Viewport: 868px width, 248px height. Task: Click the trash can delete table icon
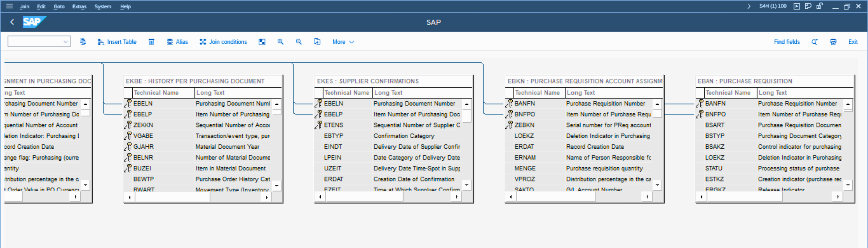[x=151, y=42]
